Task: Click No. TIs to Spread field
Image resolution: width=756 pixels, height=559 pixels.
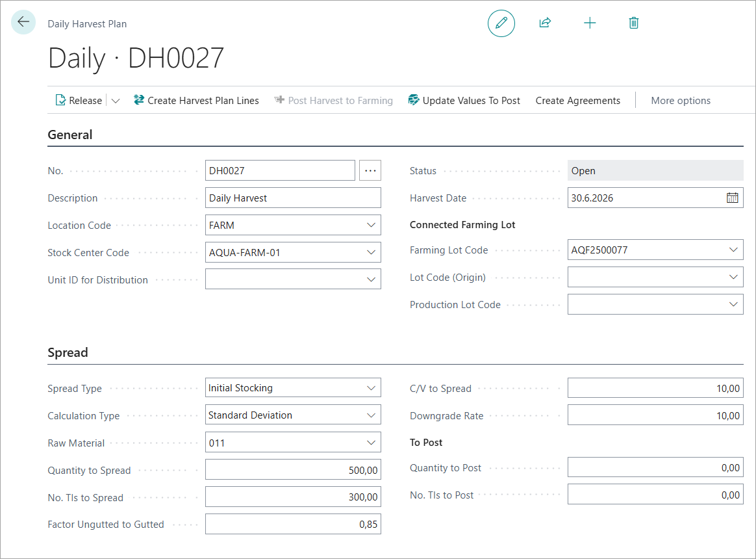Action: coord(293,497)
